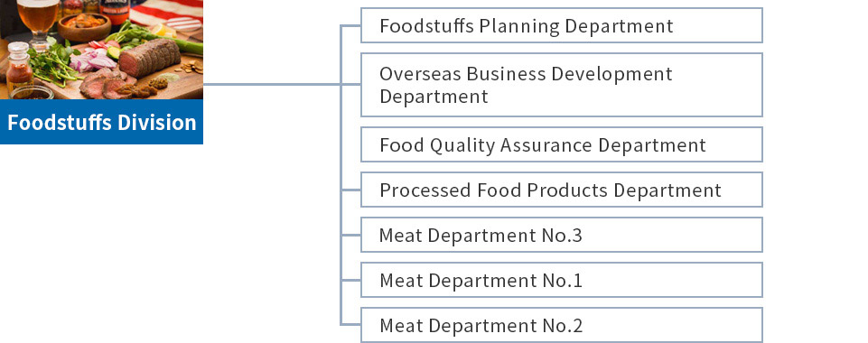Click the blue Foodstuffs Division label
Screen dimensions: 868x343
(101, 122)
